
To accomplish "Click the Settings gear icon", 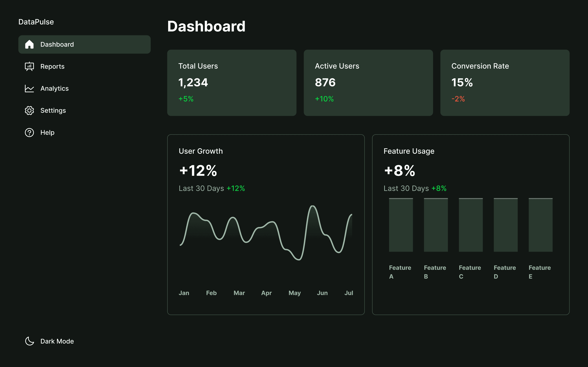I will tap(29, 111).
